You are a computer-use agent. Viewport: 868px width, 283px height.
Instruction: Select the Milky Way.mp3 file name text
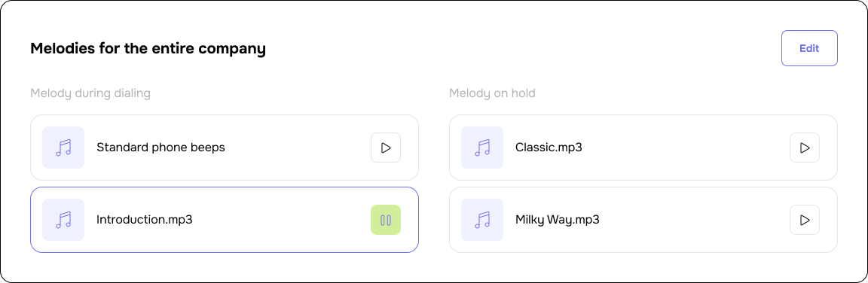click(558, 220)
